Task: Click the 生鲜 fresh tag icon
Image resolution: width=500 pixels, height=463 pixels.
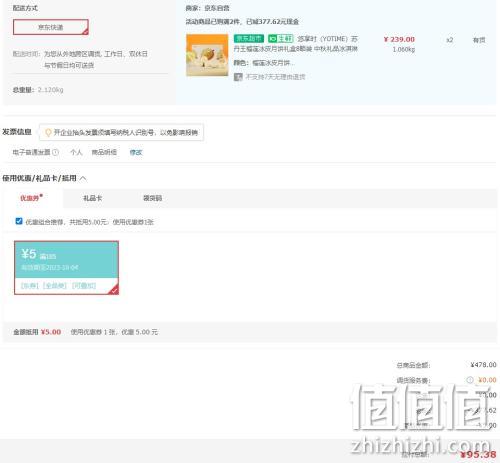Action: (280, 39)
